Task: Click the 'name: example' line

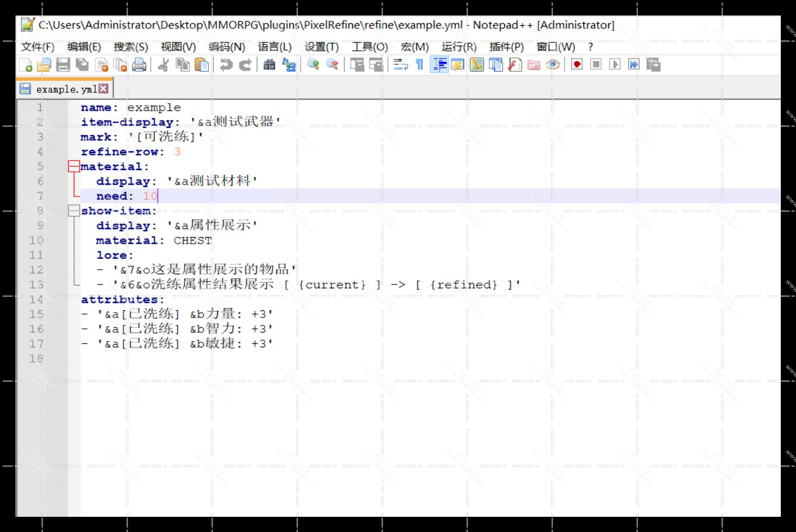Action: pos(131,108)
